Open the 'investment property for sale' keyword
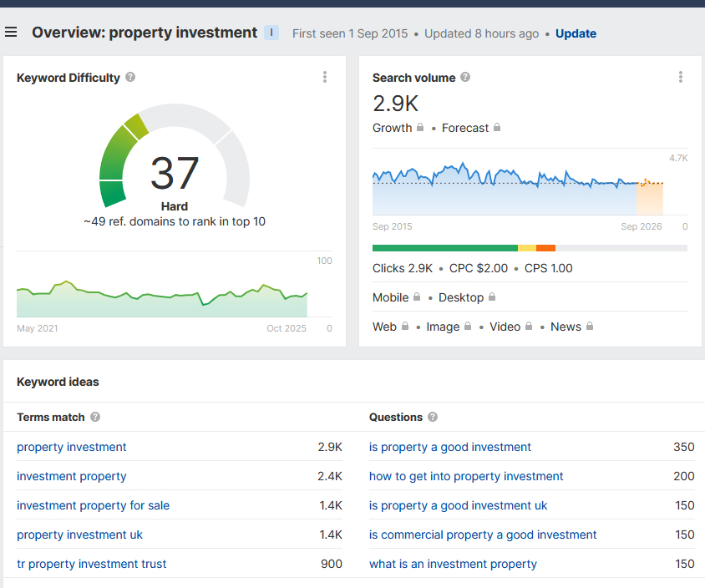 [93, 505]
